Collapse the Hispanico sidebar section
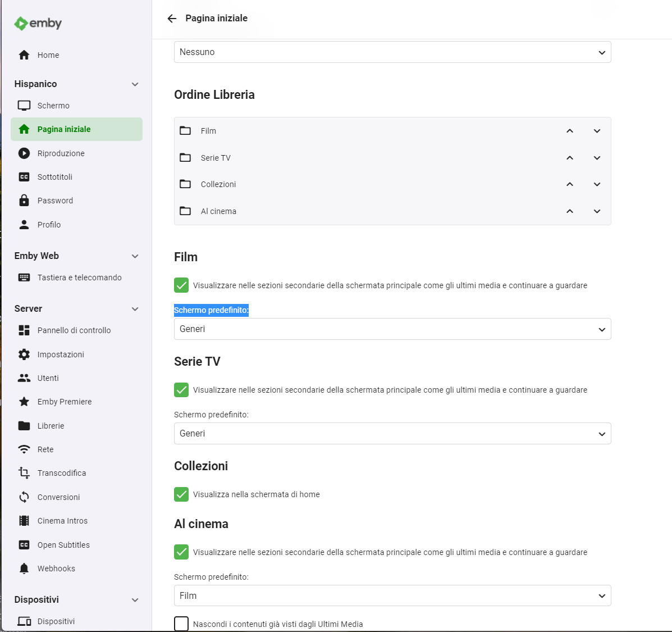 tap(135, 84)
